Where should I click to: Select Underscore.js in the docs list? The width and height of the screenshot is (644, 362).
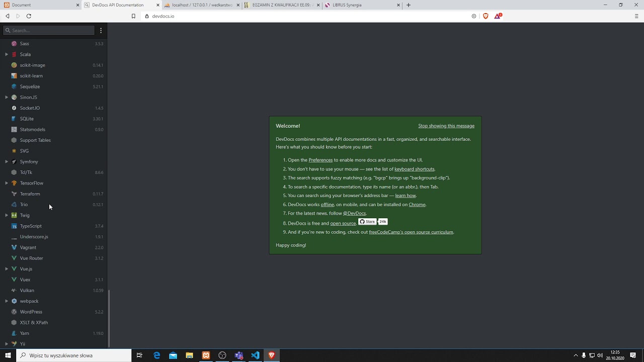point(53,237)
